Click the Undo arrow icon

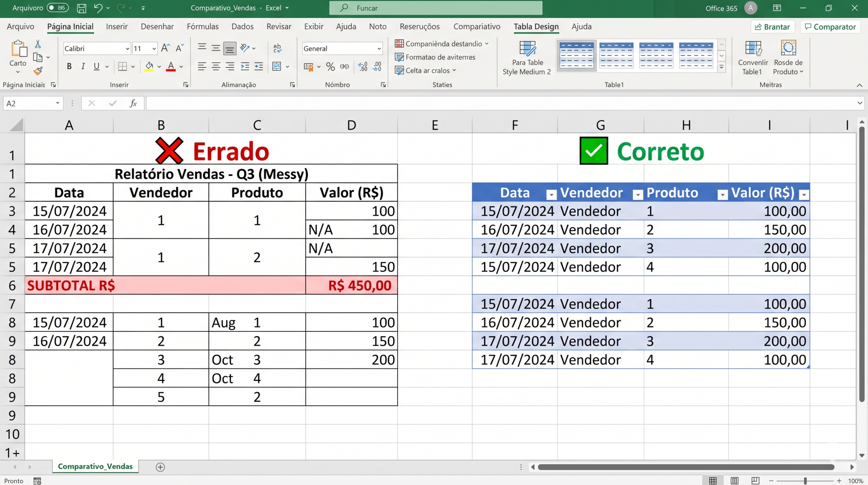98,8
